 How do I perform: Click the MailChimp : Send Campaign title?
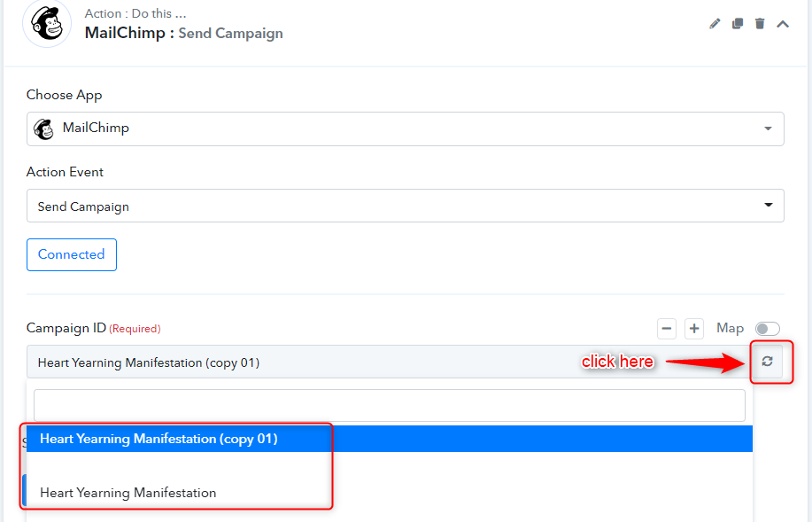click(184, 33)
